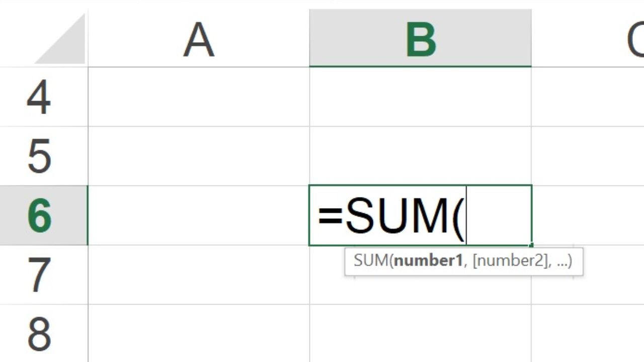Click the SUM function name in tooltip
Screen dimensions: 644x362
(371, 261)
